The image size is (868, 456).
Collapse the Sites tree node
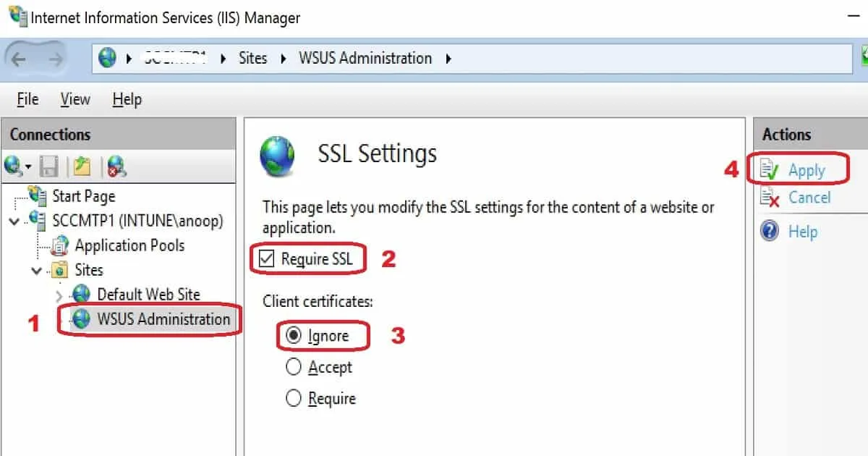point(36,271)
